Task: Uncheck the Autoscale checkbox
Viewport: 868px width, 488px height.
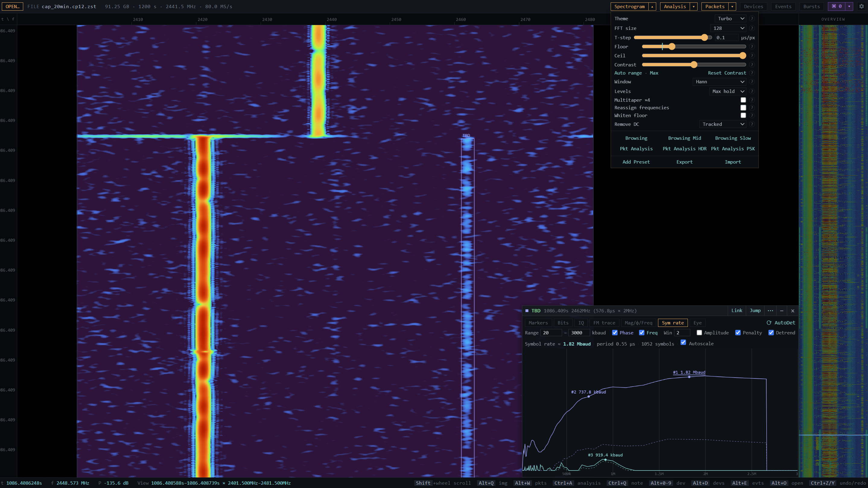Action: coord(683,343)
